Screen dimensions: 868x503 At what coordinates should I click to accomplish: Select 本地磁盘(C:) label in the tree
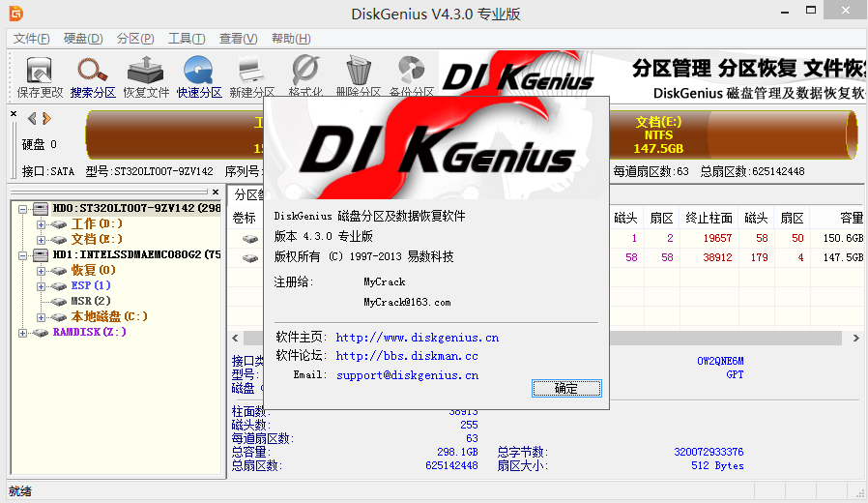[109, 317]
